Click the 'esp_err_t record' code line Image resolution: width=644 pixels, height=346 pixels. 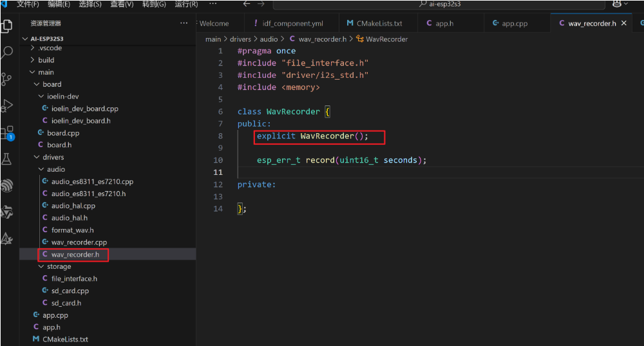click(x=342, y=160)
